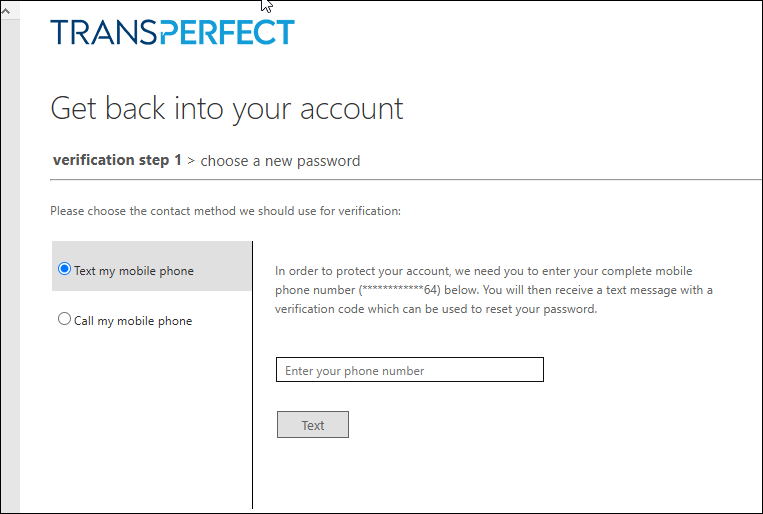763x514 pixels.
Task: Select the "Text my mobile phone" radio button
Action: 65,269
